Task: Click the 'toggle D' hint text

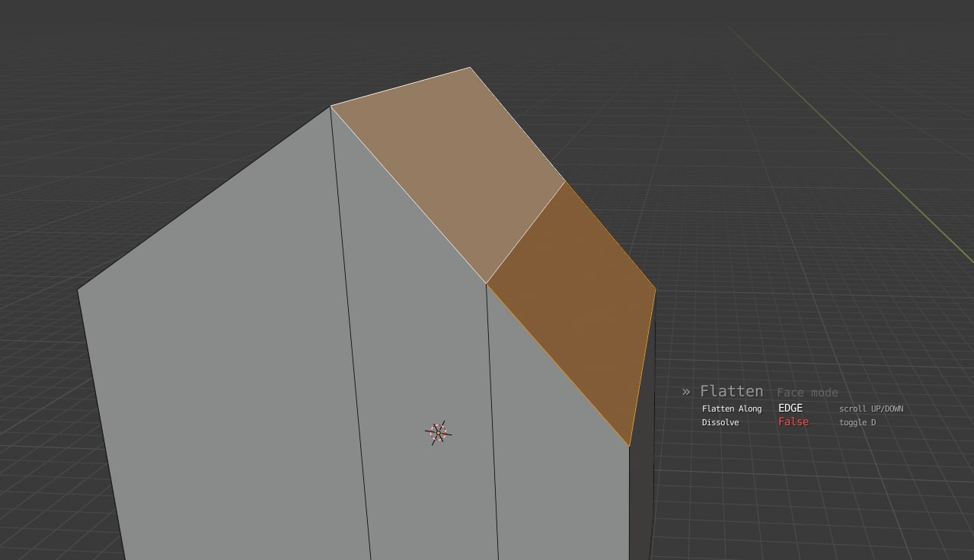Action: pos(857,422)
